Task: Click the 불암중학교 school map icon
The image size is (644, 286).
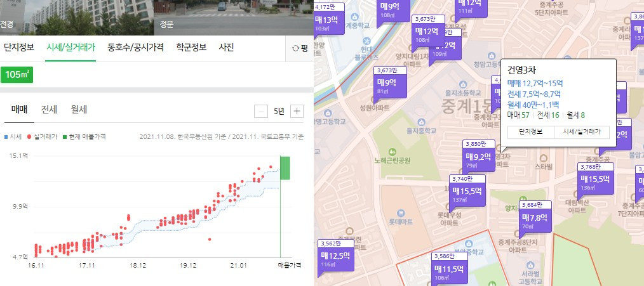Action: [468, 244]
